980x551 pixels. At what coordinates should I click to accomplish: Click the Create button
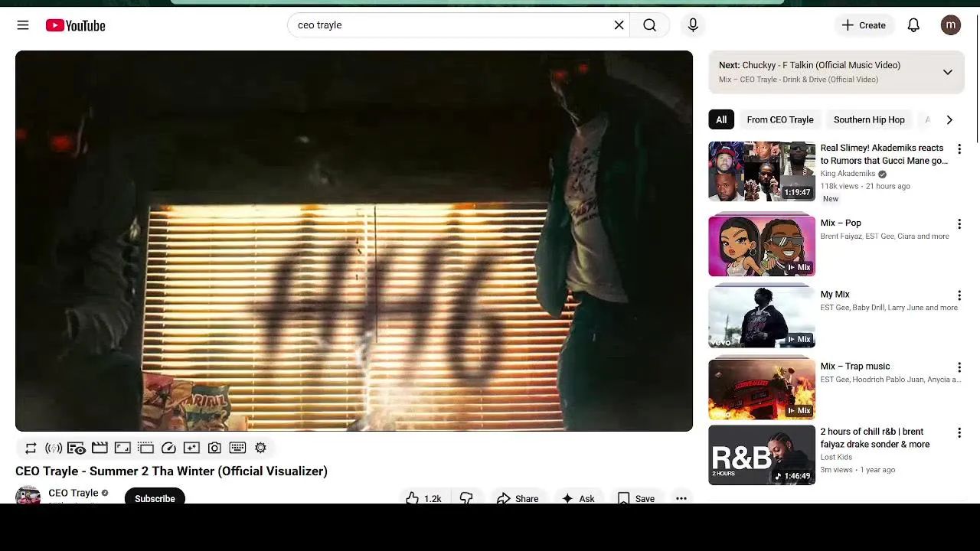[x=864, y=25]
